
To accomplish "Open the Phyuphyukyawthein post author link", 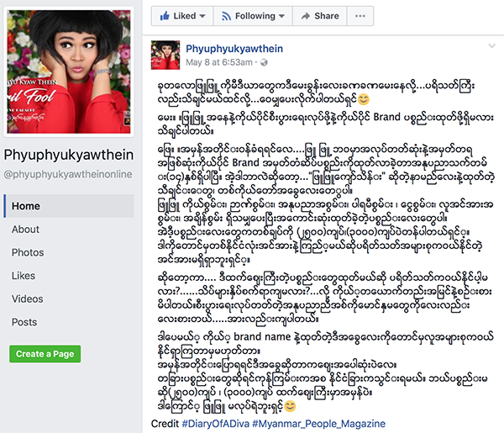I will click(x=234, y=49).
